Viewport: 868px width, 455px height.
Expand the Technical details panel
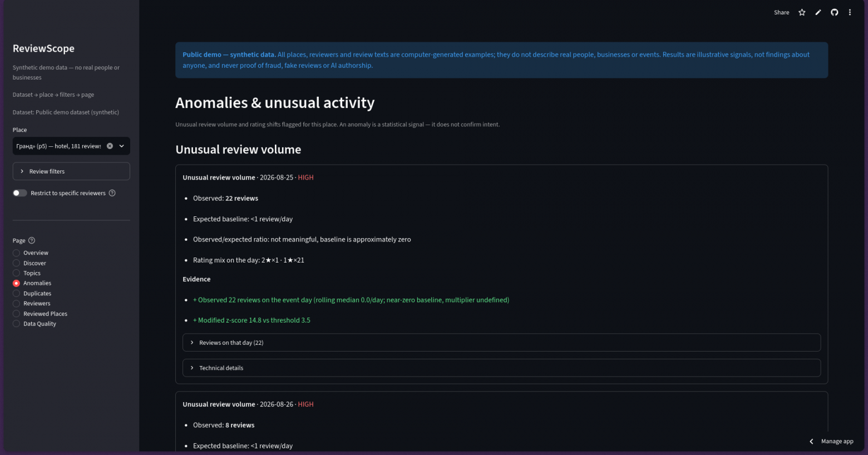click(x=501, y=368)
